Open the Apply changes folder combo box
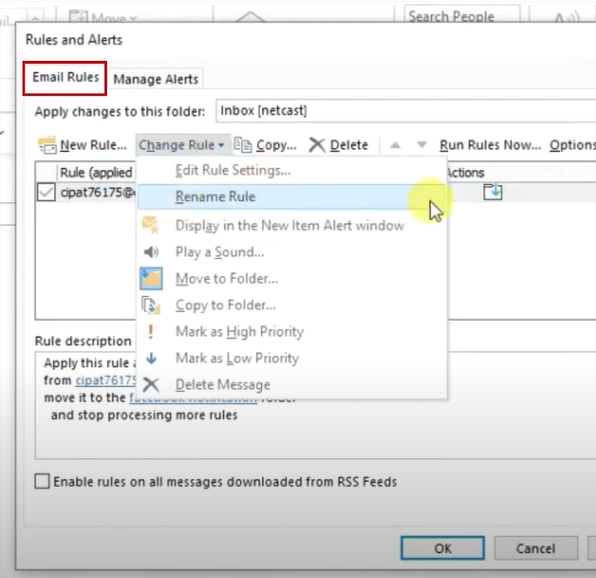The width and height of the screenshot is (596, 578). [406, 111]
